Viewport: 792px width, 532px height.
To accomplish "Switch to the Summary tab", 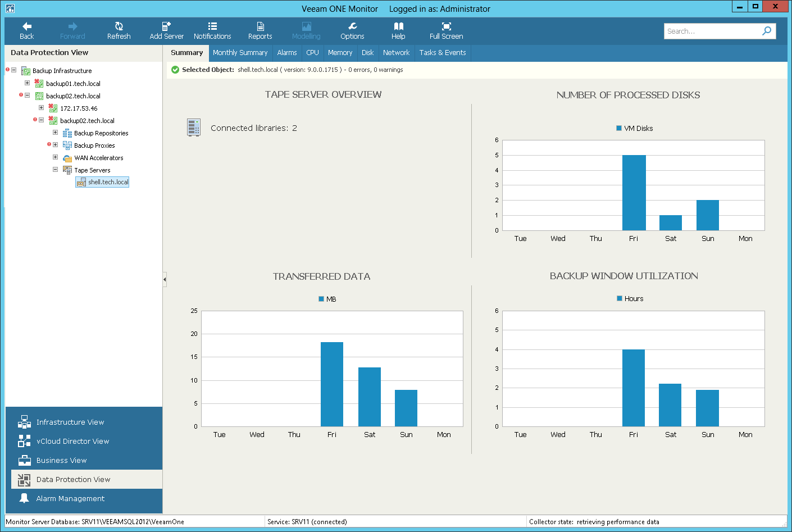I will tap(187, 53).
